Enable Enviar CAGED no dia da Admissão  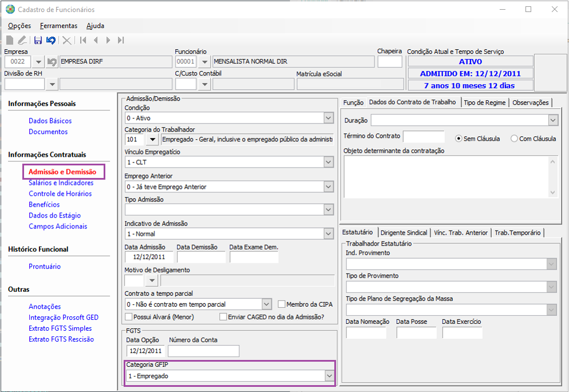223,317
